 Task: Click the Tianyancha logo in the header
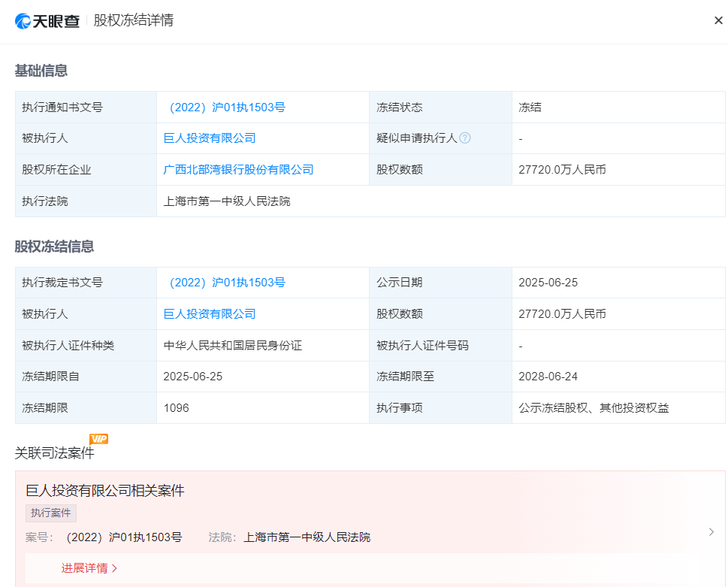pos(47,21)
